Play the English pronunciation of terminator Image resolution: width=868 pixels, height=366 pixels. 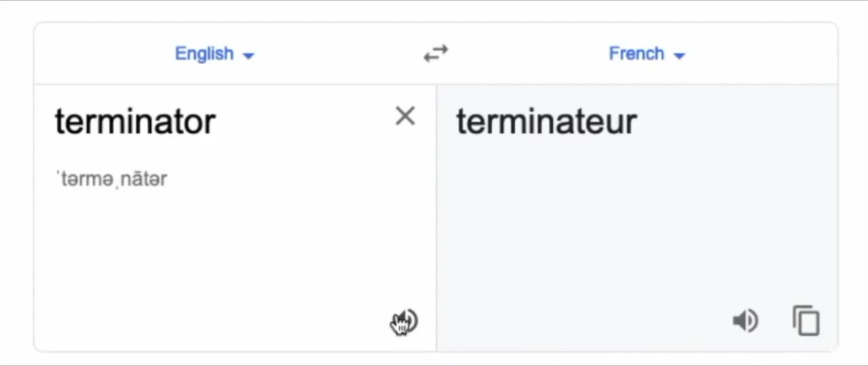click(405, 322)
